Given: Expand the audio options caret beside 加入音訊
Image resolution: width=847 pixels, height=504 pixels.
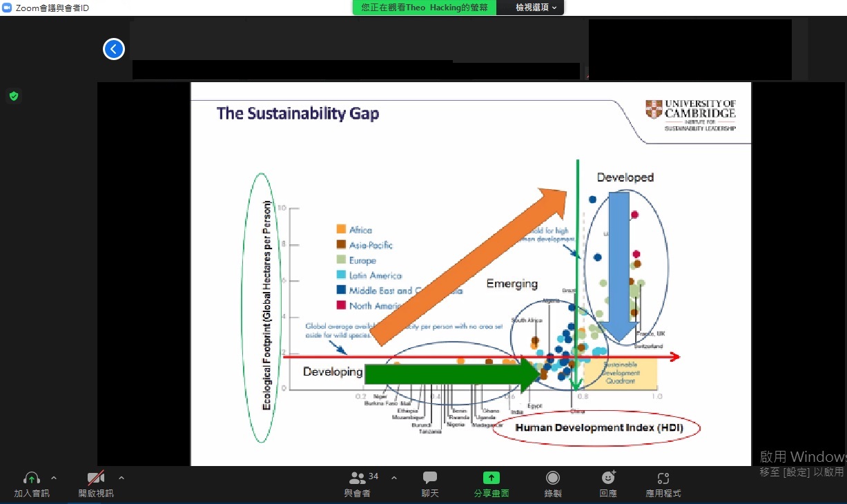Looking at the screenshot, I should pyautogui.click(x=54, y=478).
